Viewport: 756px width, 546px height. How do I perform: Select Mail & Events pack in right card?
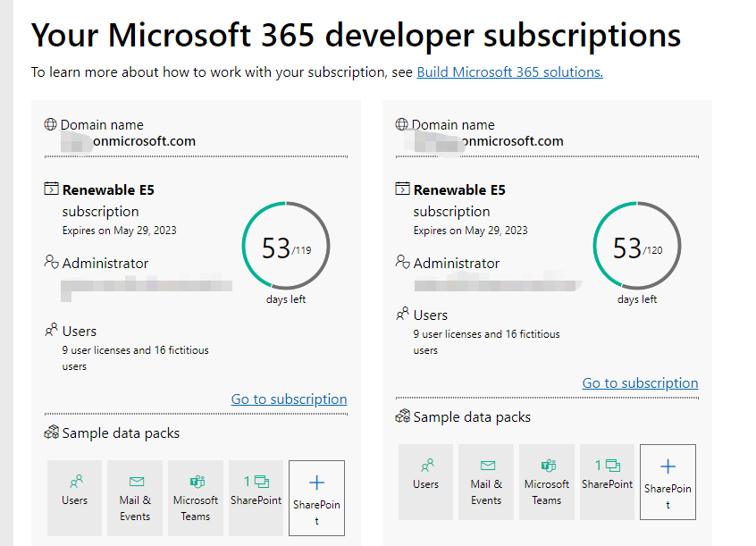(x=486, y=482)
